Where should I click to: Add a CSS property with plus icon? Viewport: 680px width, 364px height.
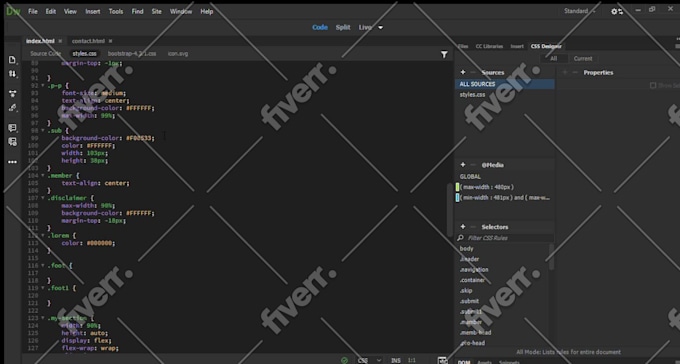tap(565, 72)
